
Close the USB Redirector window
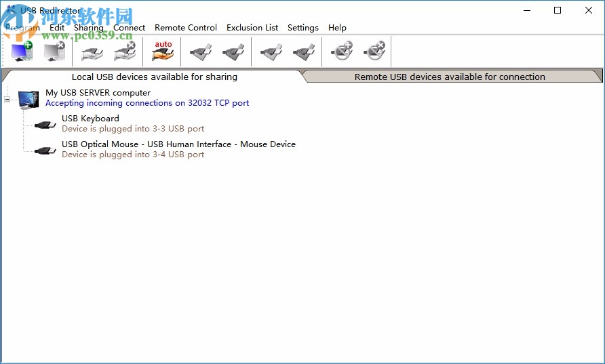[x=589, y=10]
